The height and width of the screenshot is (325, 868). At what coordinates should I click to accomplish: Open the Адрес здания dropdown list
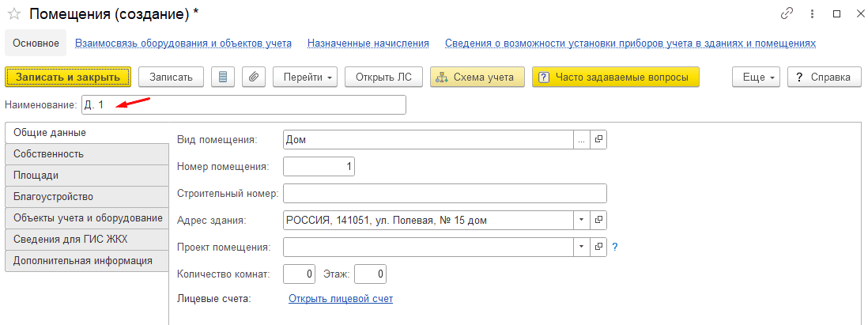582,220
